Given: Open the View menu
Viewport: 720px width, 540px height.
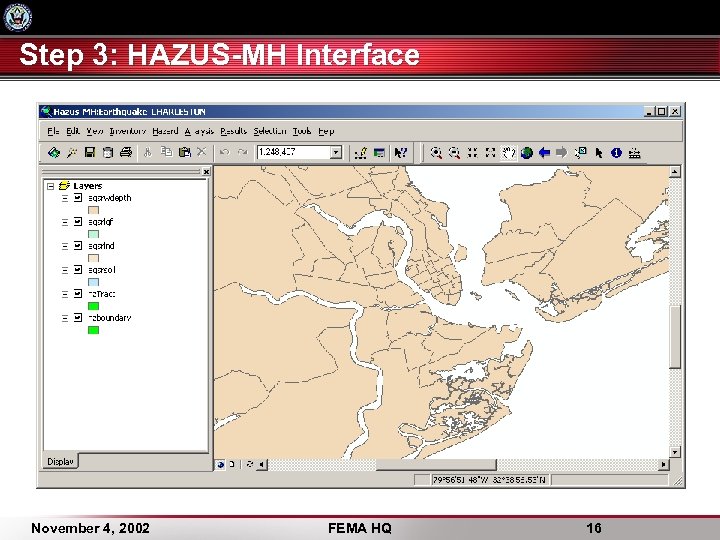Looking at the screenshot, I should point(95,131).
